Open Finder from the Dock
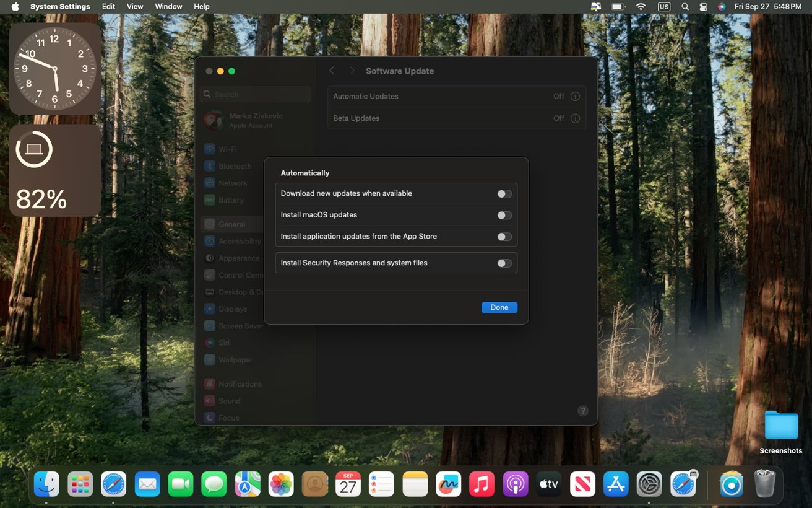812x508 pixels. point(46,484)
